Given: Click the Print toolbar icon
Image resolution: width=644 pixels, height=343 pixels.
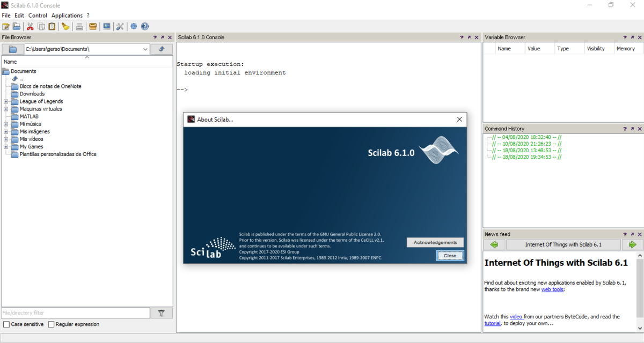Looking at the screenshot, I should pyautogui.click(x=79, y=26).
